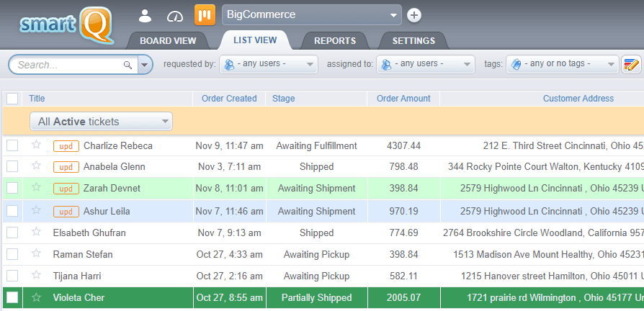Screen dimensions: 644x311
Task: Toggle the select-all header checkbox
Action: 12,99
